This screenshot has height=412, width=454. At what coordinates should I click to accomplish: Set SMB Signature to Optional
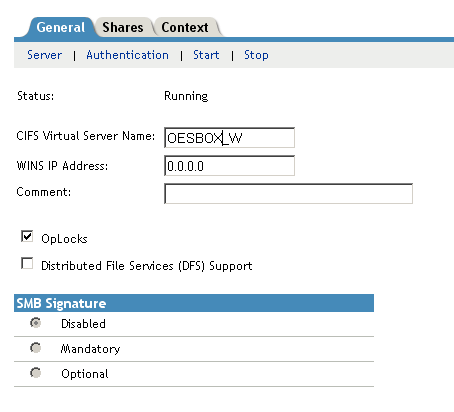coord(36,373)
